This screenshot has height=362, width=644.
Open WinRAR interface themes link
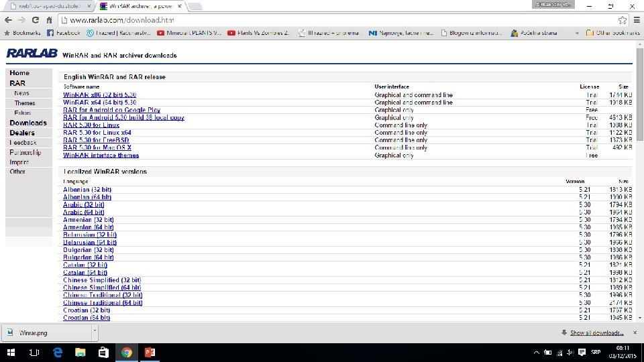point(101,156)
